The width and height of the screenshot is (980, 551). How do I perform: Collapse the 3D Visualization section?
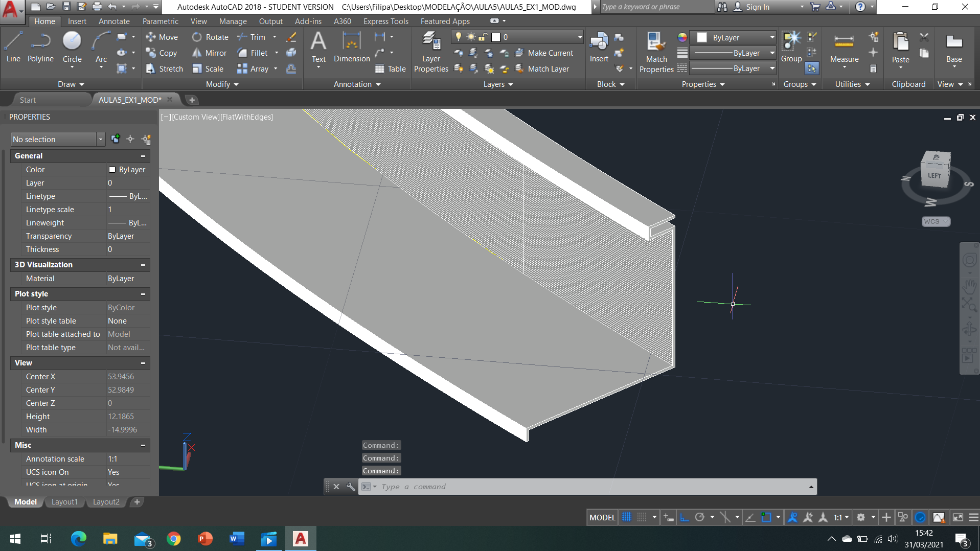click(143, 265)
